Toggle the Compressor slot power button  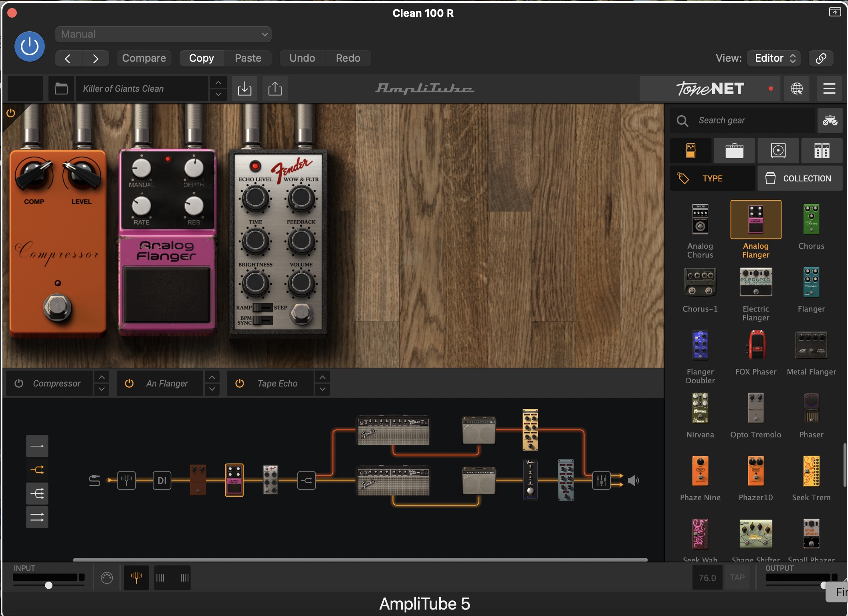19,383
